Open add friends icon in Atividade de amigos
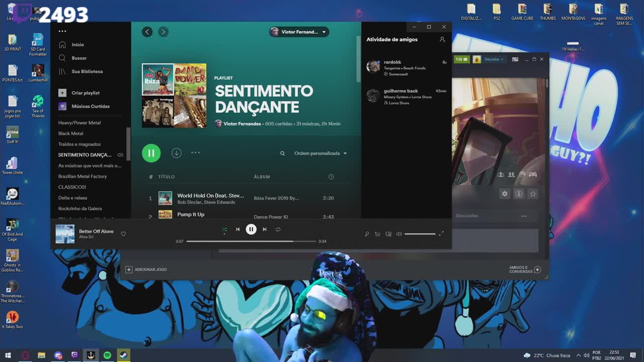This screenshot has height=362, width=644. coord(442,39)
